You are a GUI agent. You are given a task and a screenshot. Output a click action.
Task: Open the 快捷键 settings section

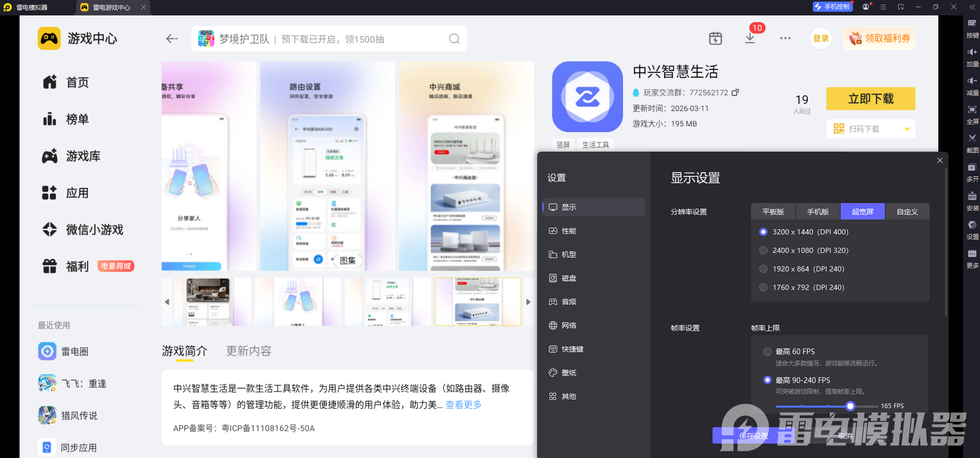click(x=594, y=349)
